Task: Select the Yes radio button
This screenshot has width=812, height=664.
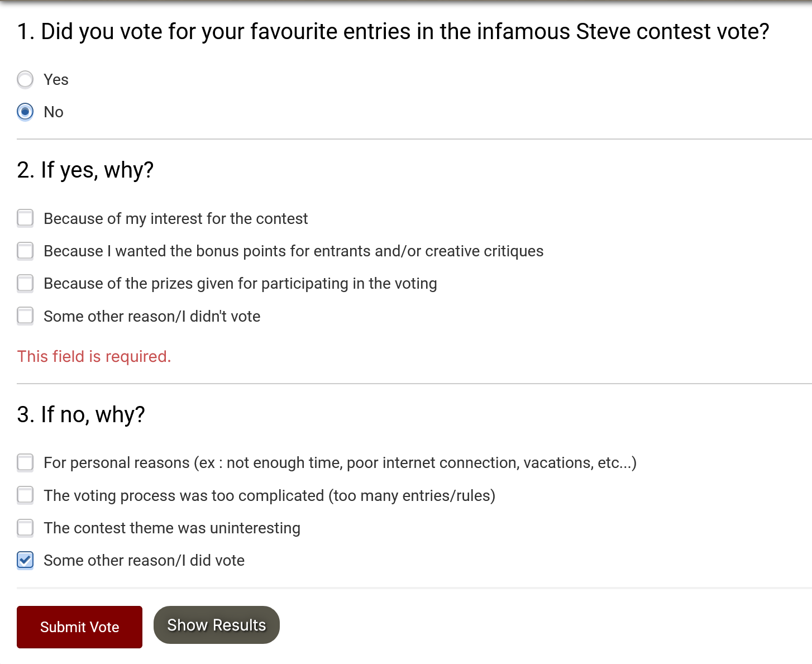Action: (25, 80)
